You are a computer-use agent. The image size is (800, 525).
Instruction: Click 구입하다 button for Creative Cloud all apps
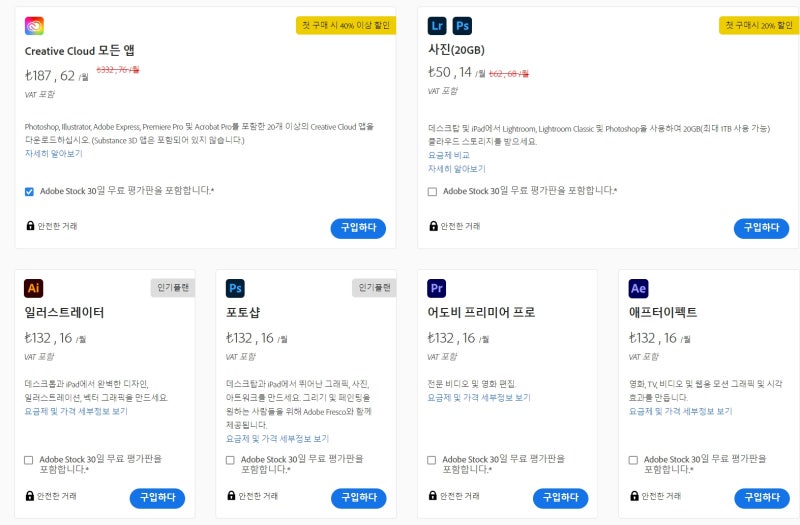coord(358,228)
